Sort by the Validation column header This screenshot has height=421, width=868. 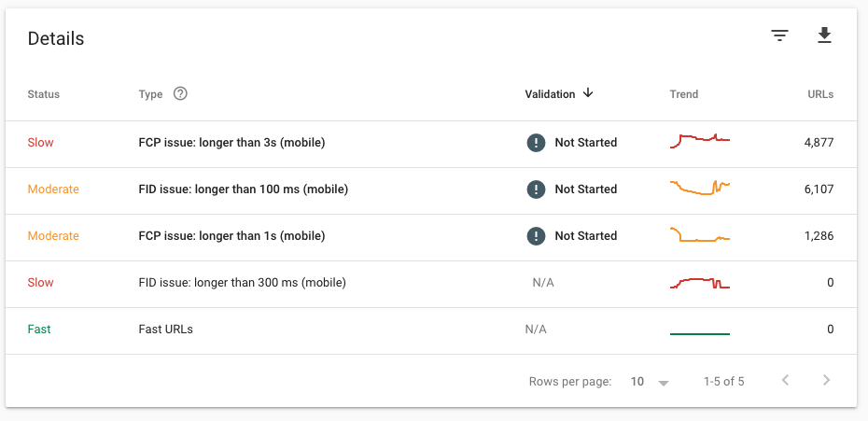pos(550,94)
